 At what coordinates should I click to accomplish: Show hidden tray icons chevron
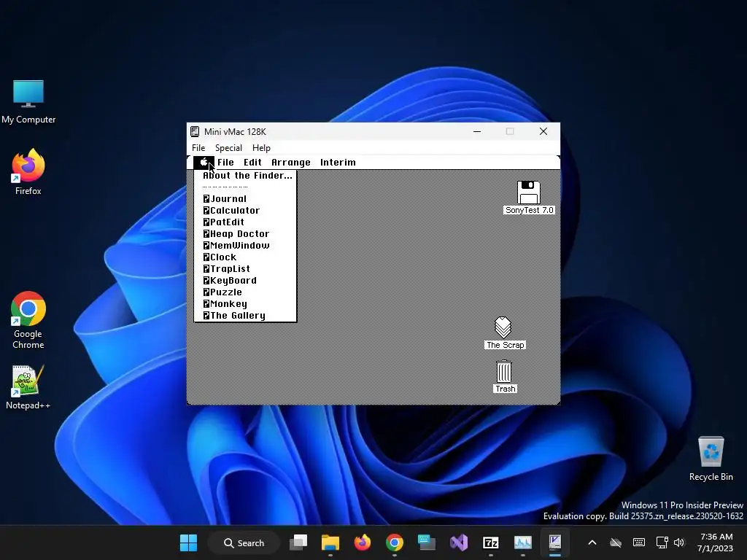click(x=592, y=542)
